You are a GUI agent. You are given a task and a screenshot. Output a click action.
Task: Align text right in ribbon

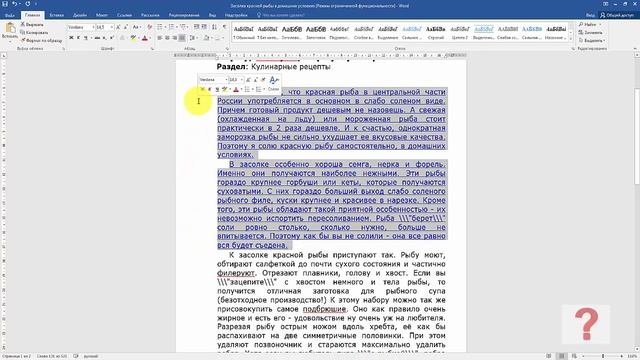175,38
